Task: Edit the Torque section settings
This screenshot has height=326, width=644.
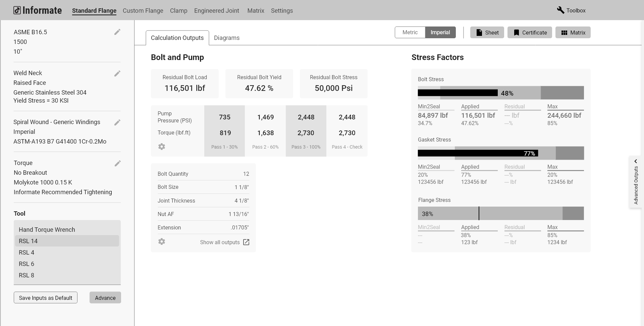Action: click(117, 163)
